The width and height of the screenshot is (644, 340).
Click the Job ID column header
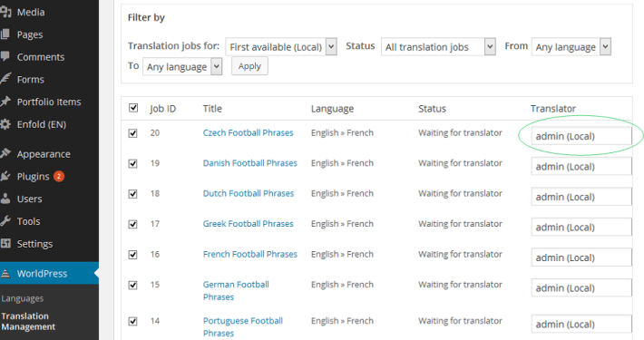[162, 109]
